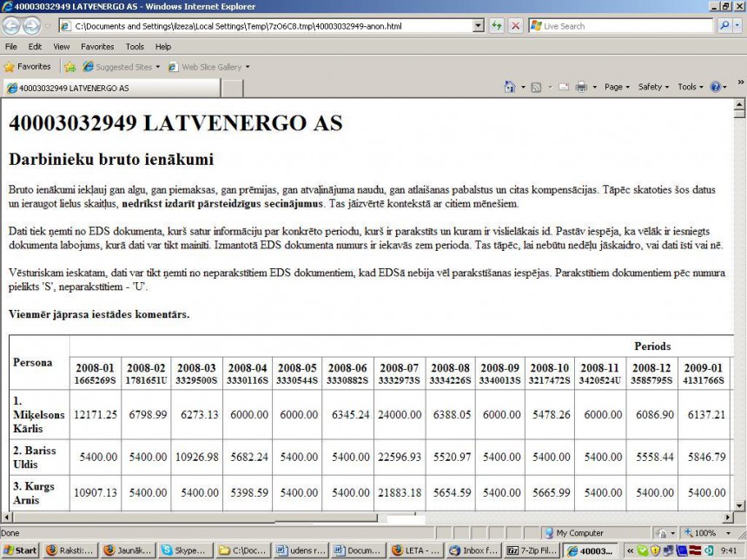Screen dimensions: 747x560
Task: Click the search magnifier button
Action: click(x=722, y=26)
